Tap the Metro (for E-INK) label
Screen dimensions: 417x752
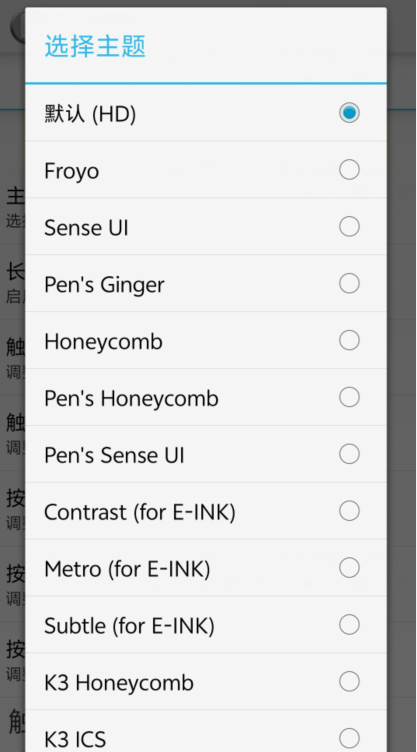[127, 570]
